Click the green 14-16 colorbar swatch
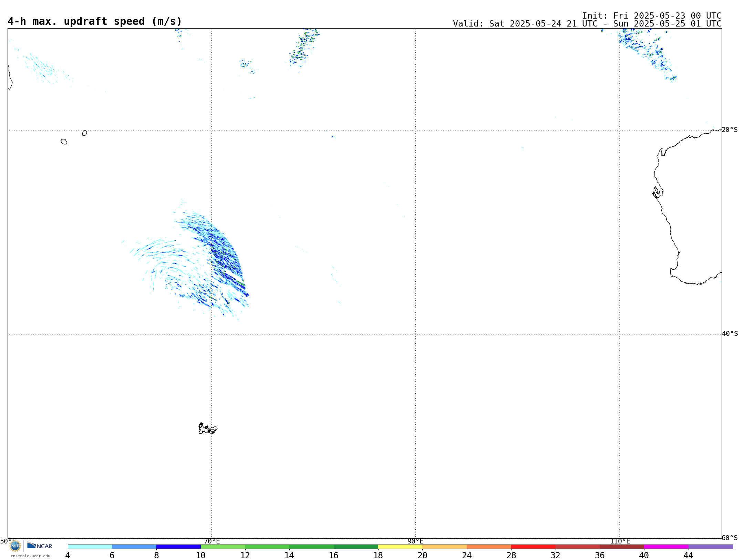Screen dimensions: 744x560 click(312, 547)
